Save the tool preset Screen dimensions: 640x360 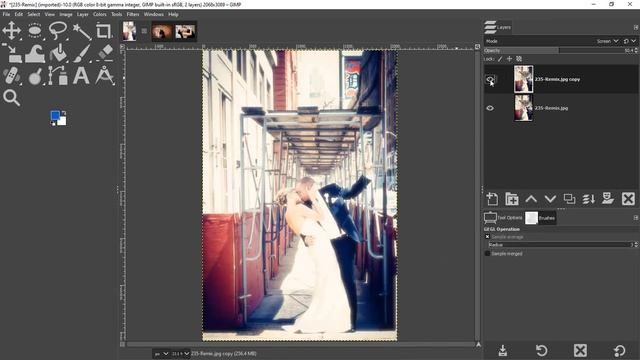coord(503,351)
